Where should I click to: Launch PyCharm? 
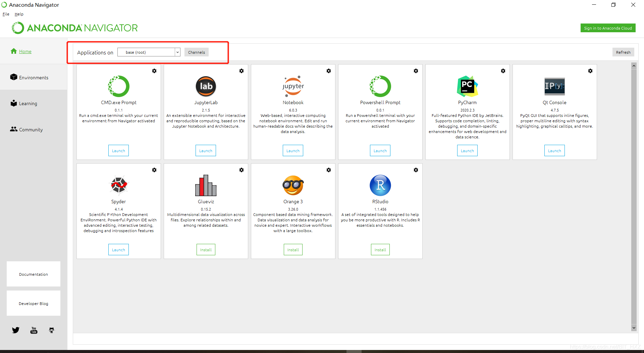point(467,150)
